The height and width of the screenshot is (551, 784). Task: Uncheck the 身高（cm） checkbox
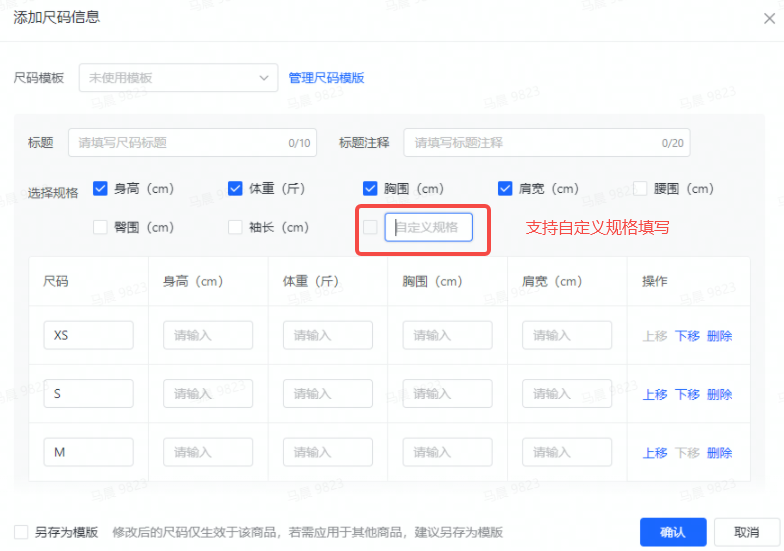coord(100,188)
